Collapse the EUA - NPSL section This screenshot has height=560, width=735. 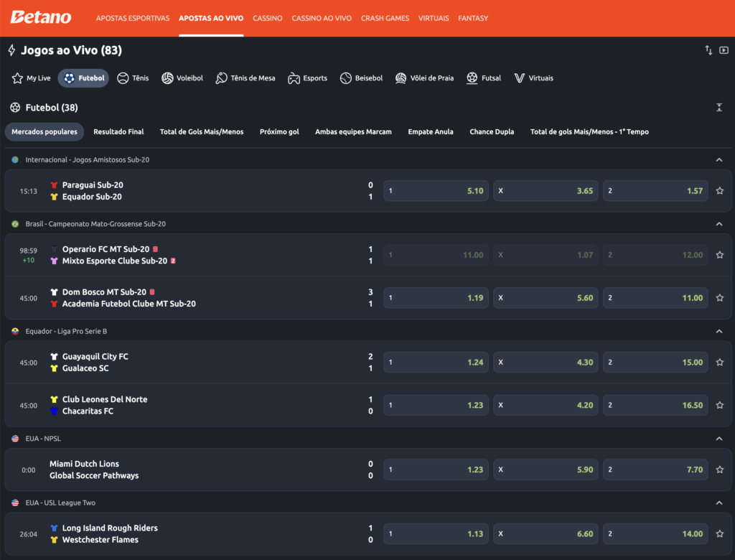coord(719,439)
